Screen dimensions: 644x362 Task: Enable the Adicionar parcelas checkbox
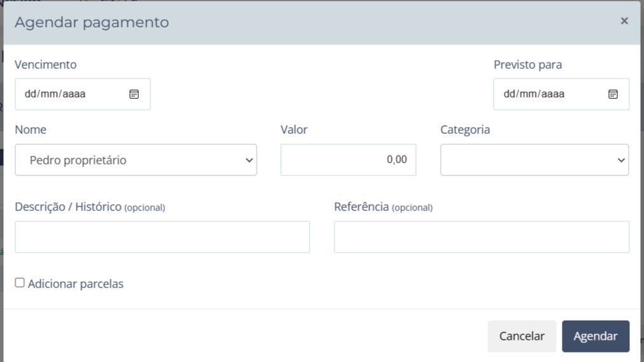(x=20, y=283)
